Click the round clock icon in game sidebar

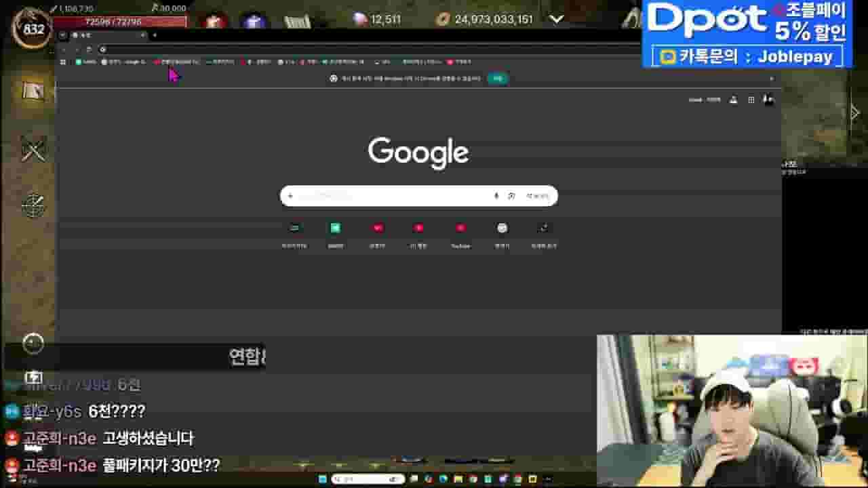(33, 344)
